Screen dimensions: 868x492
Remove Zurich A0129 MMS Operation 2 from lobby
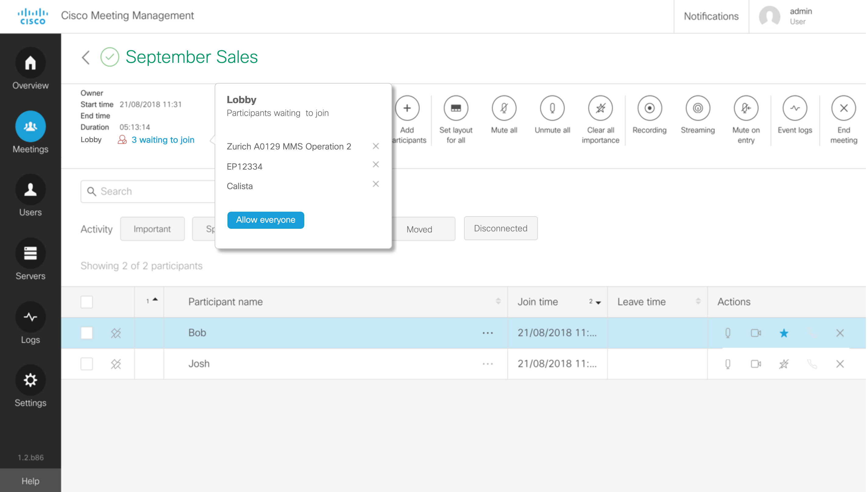pyautogui.click(x=376, y=146)
